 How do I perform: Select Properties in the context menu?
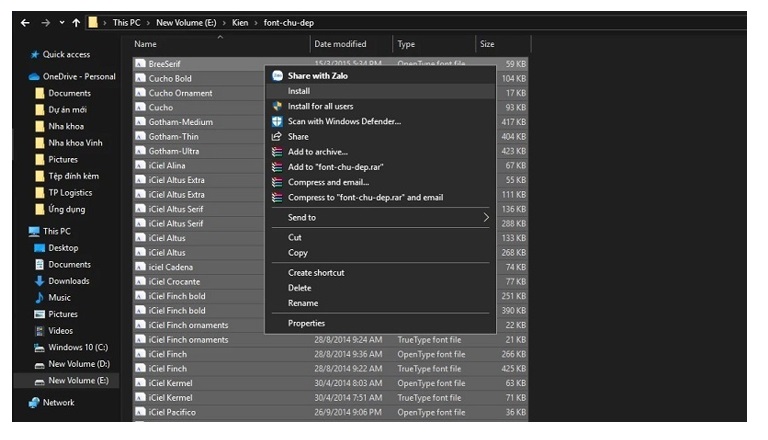[306, 323]
